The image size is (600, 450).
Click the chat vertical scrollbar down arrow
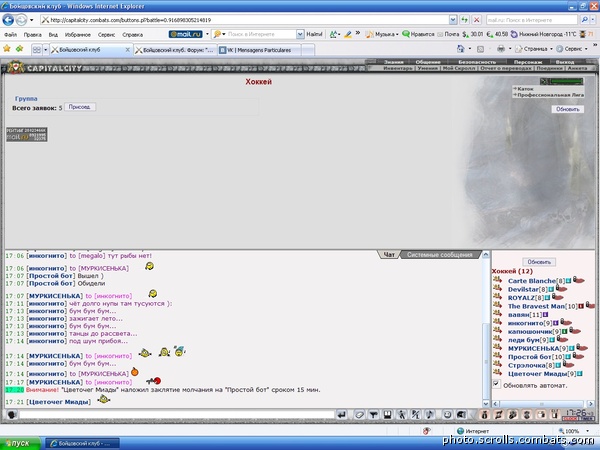click(x=486, y=403)
